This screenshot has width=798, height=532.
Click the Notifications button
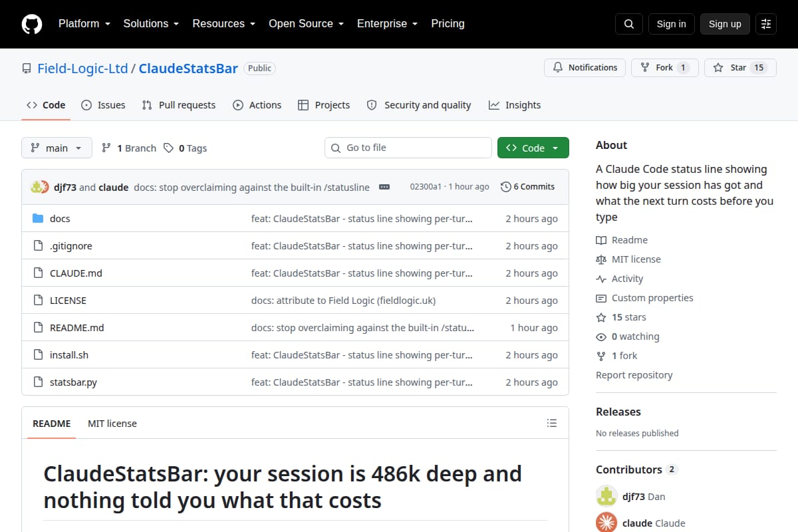click(x=585, y=68)
